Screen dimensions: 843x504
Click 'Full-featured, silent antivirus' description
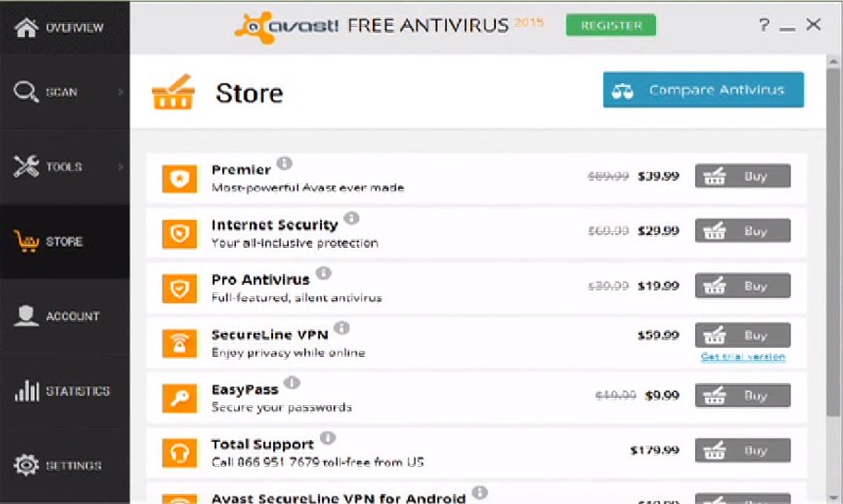pyautogui.click(x=297, y=298)
